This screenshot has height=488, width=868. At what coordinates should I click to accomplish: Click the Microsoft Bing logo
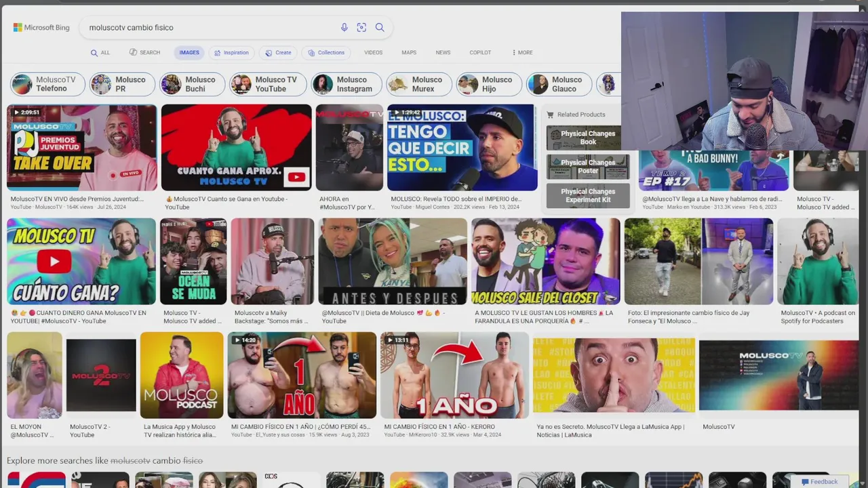pos(41,28)
